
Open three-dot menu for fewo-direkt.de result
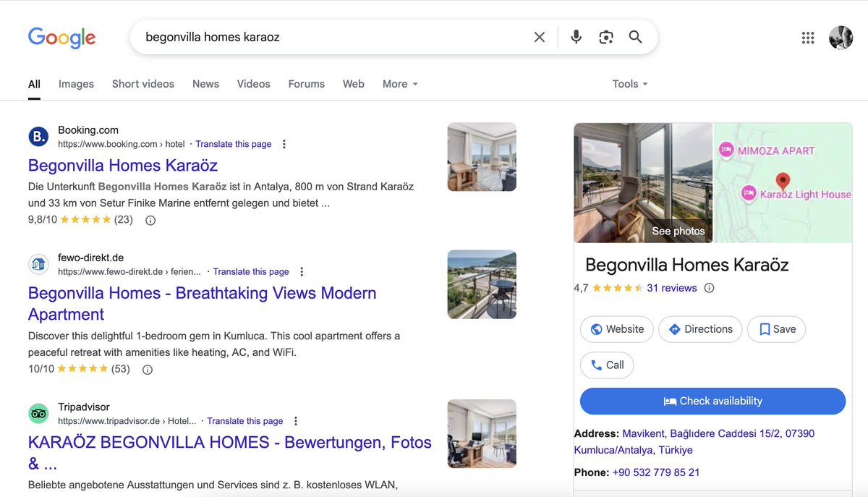click(302, 272)
